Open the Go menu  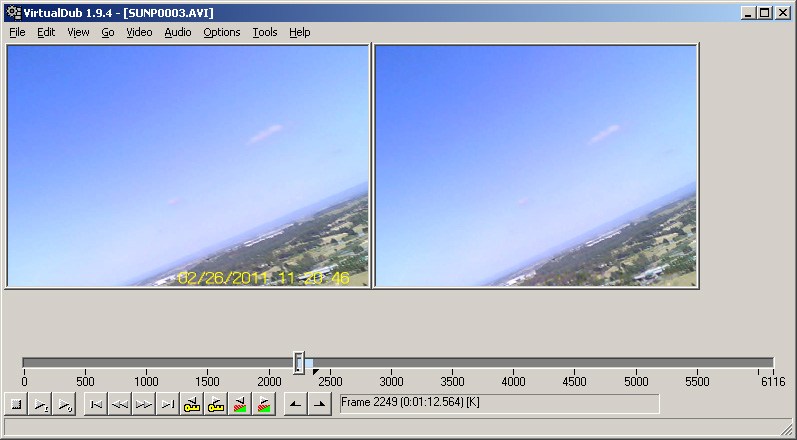click(x=108, y=32)
